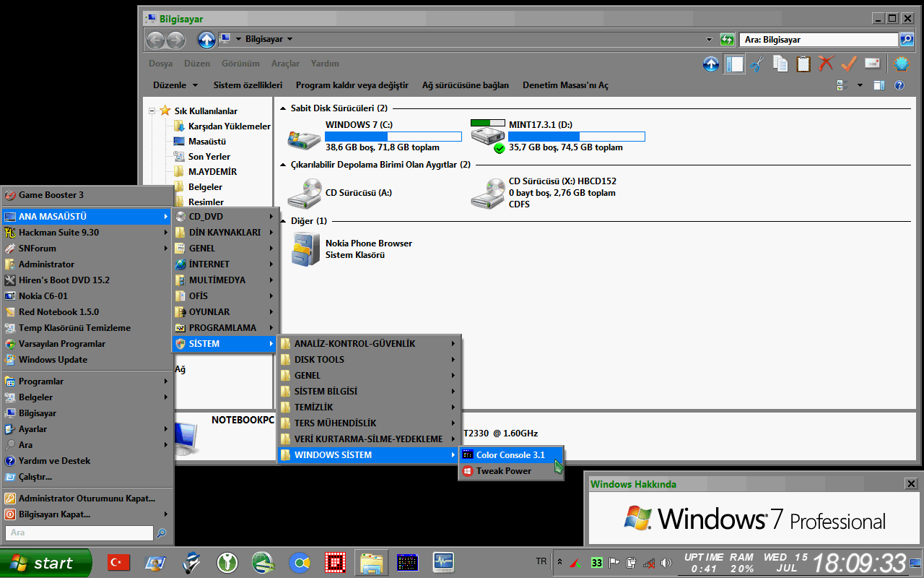The height and width of the screenshot is (578, 924).
Task: Open the Düzenle dropdown button
Action: [x=175, y=85]
